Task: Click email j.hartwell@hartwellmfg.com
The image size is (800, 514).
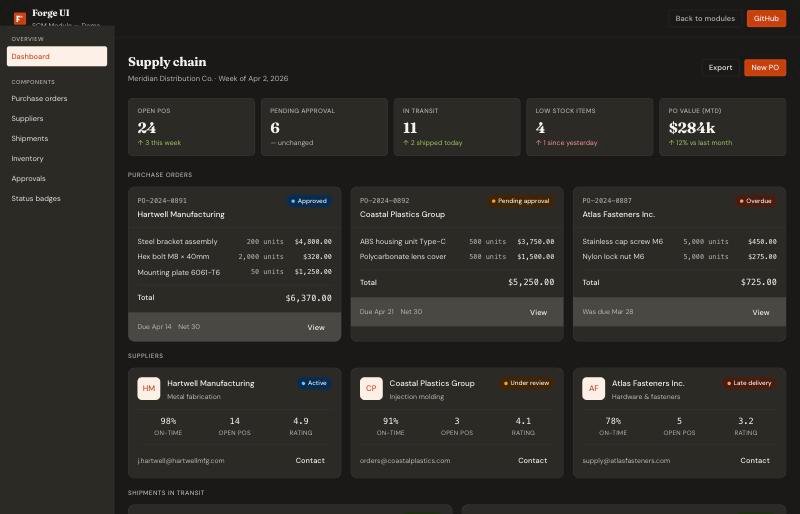Action: 181,460
